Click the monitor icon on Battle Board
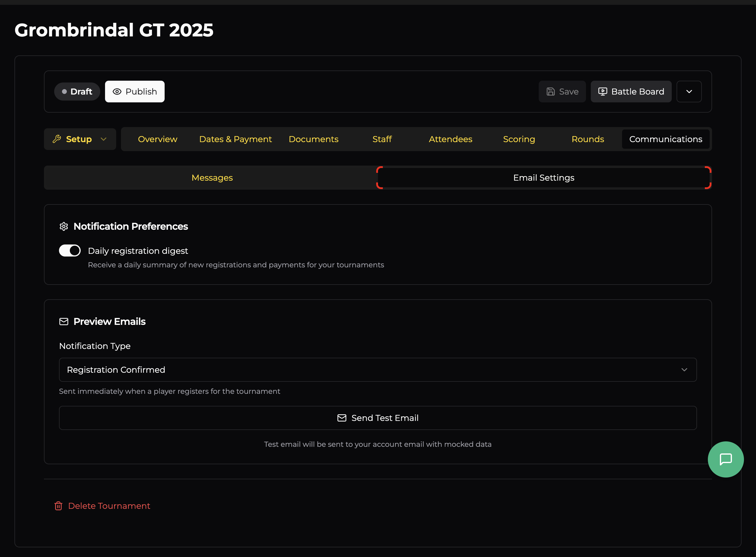 point(603,91)
